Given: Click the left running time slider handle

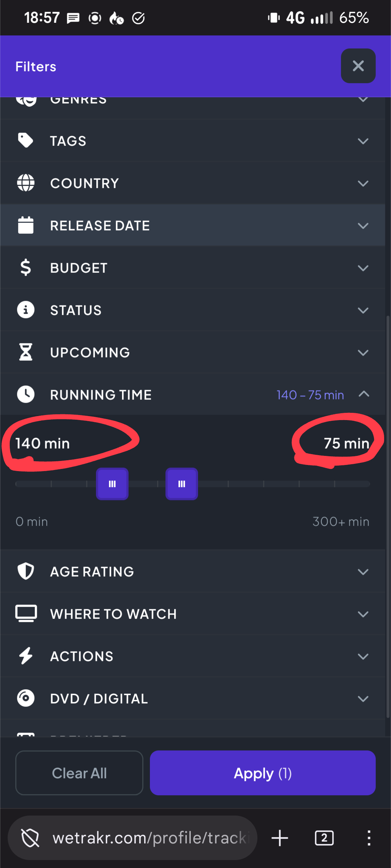Looking at the screenshot, I should click(x=112, y=484).
